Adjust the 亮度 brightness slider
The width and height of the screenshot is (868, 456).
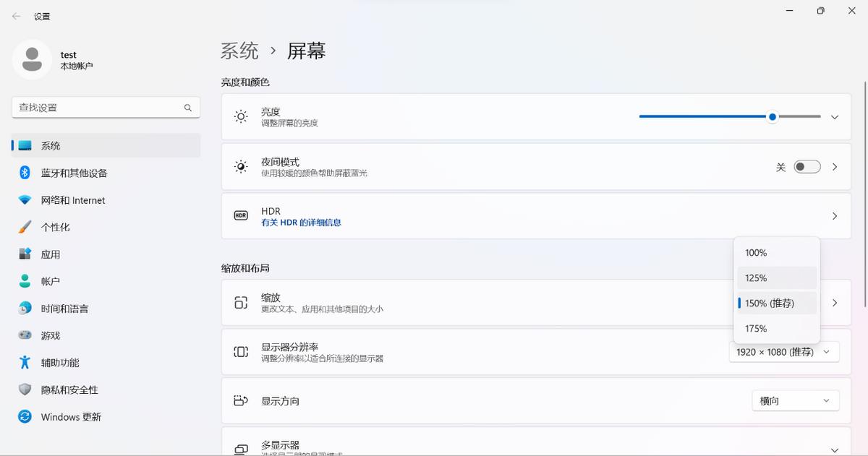click(771, 116)
